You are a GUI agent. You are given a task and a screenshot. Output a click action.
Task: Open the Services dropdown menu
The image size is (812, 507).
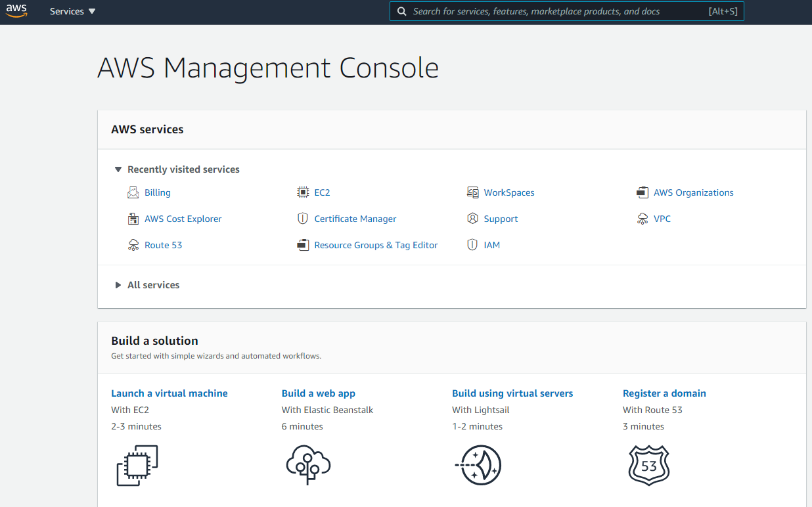click(72, 11)
